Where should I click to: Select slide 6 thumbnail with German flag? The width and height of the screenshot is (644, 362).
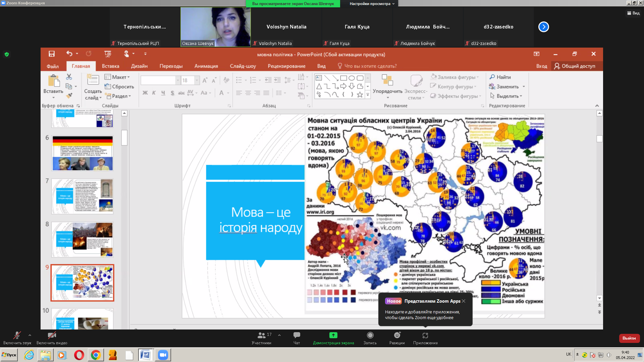83,153
